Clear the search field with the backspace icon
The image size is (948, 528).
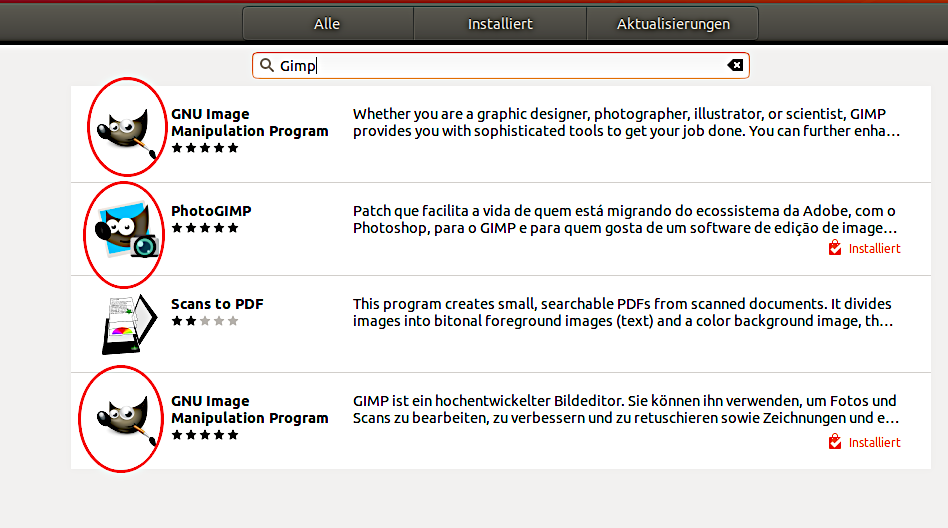735,65
